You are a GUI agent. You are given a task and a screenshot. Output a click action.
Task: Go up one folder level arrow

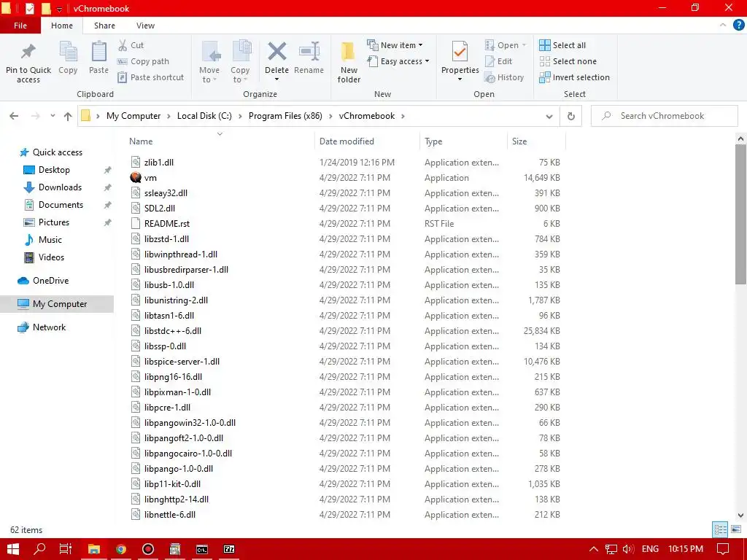(68, 116)
